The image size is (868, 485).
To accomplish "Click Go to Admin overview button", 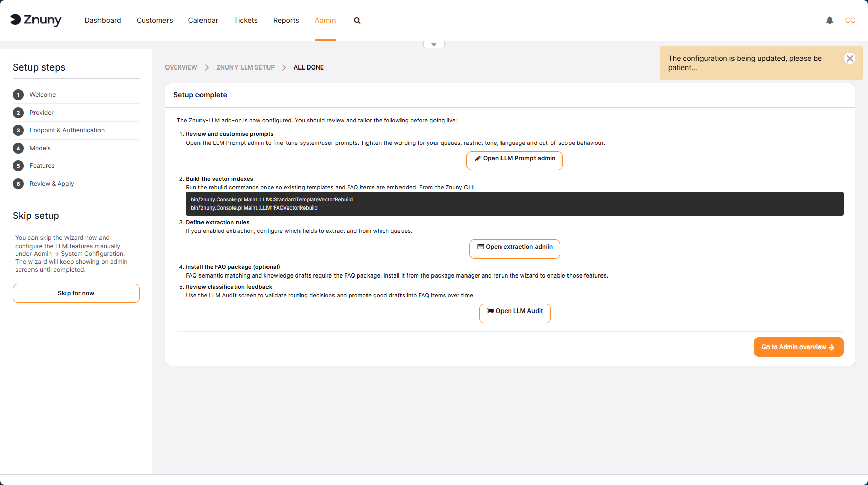I will 798,347.
